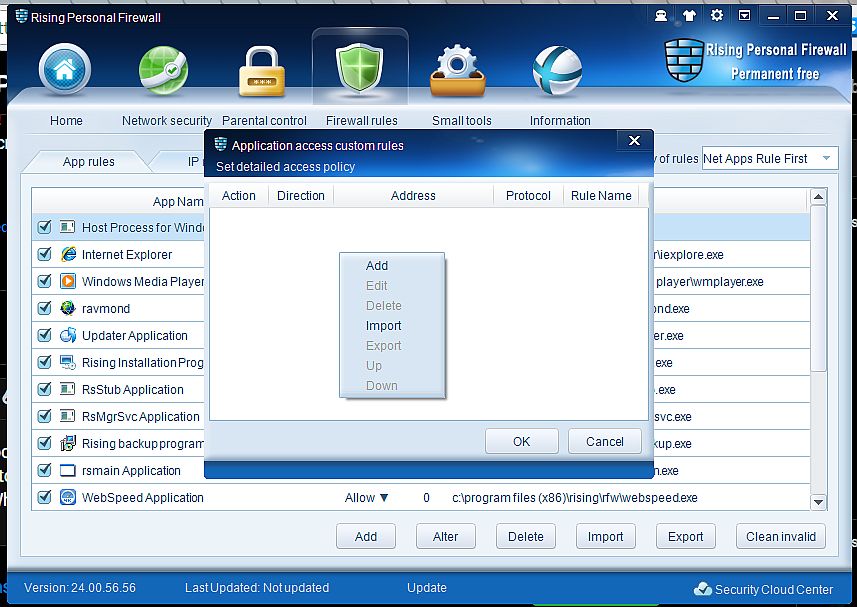Click OK in the custom rules dialog
Screen dimensions: 857x607
click(521, 441)
